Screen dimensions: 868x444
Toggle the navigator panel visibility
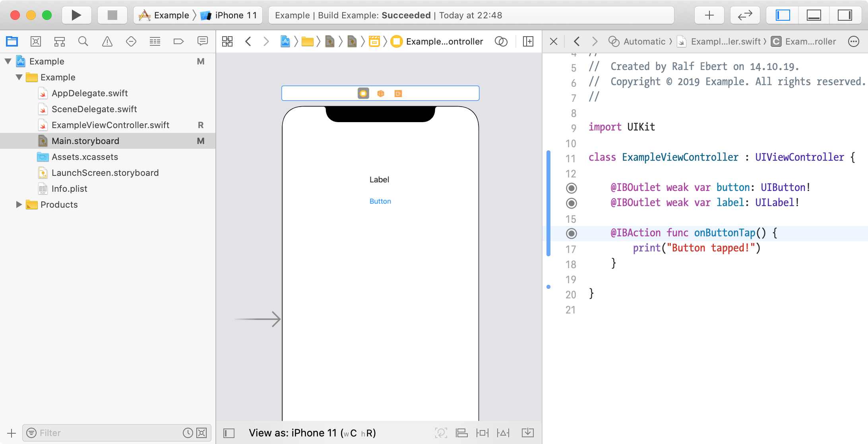(x=783, y=15)
